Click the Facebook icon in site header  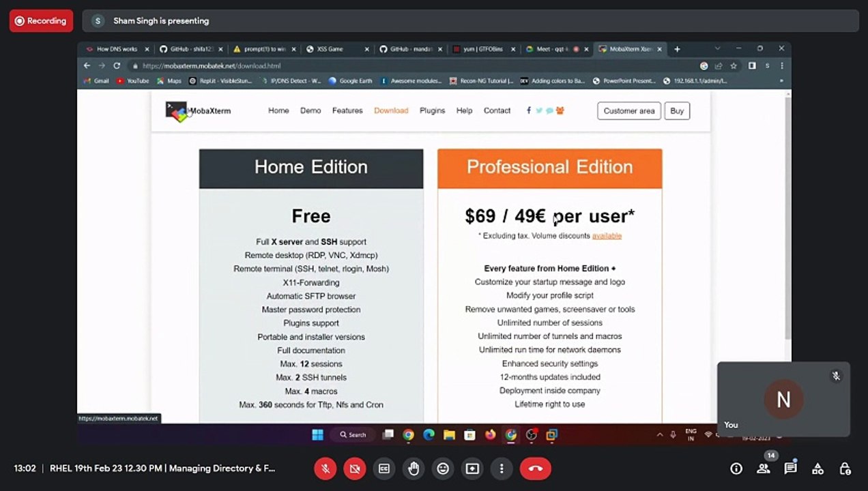point(529,110)
